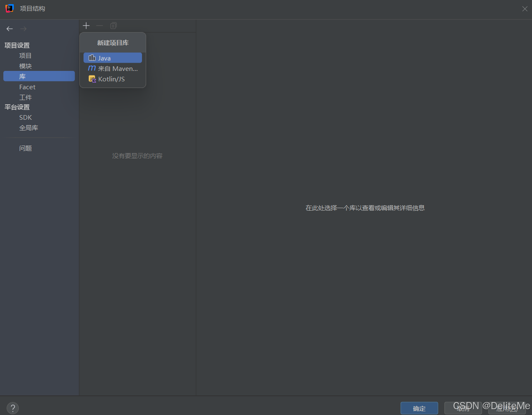Viewport: 532px width, 415px height.
Task: Go forward with the right arrow
Action: (23, 29)
